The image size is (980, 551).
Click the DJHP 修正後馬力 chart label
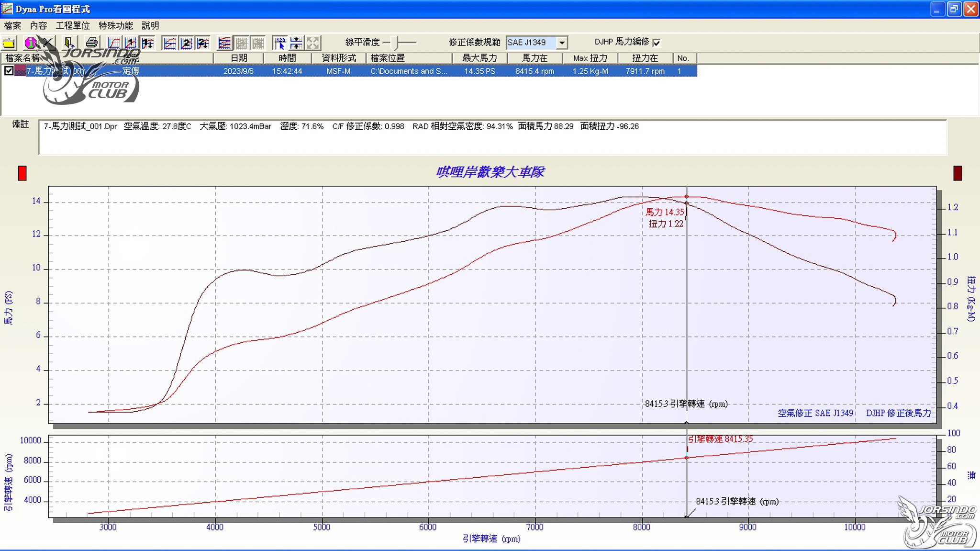pyautogui.click(x=898, y=413)
